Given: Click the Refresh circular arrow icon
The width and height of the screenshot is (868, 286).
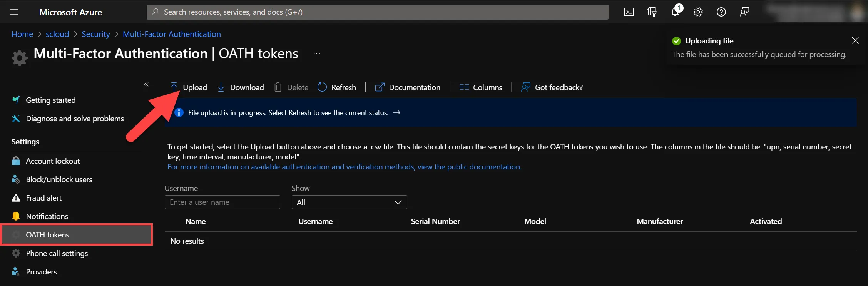Looking at the screenshot, I should point(322,87).
